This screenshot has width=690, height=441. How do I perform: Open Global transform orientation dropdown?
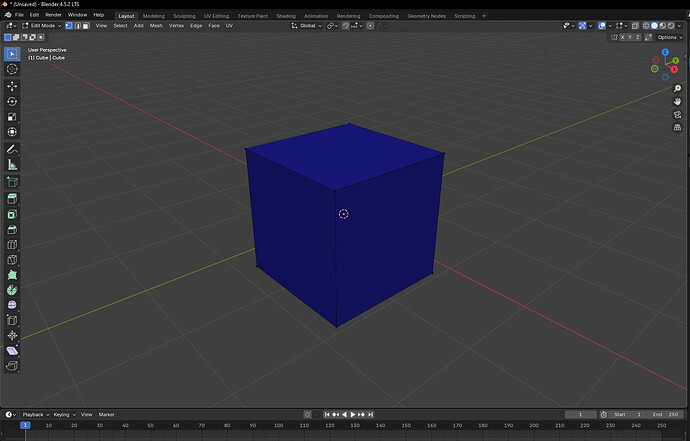tap(306, 26)
